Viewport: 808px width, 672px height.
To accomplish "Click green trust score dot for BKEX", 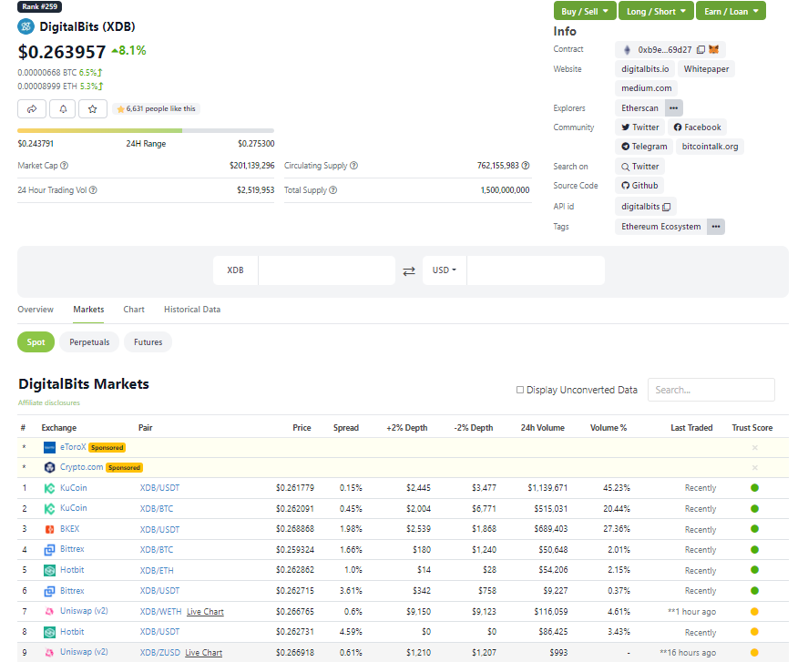I will pos(754,529).
